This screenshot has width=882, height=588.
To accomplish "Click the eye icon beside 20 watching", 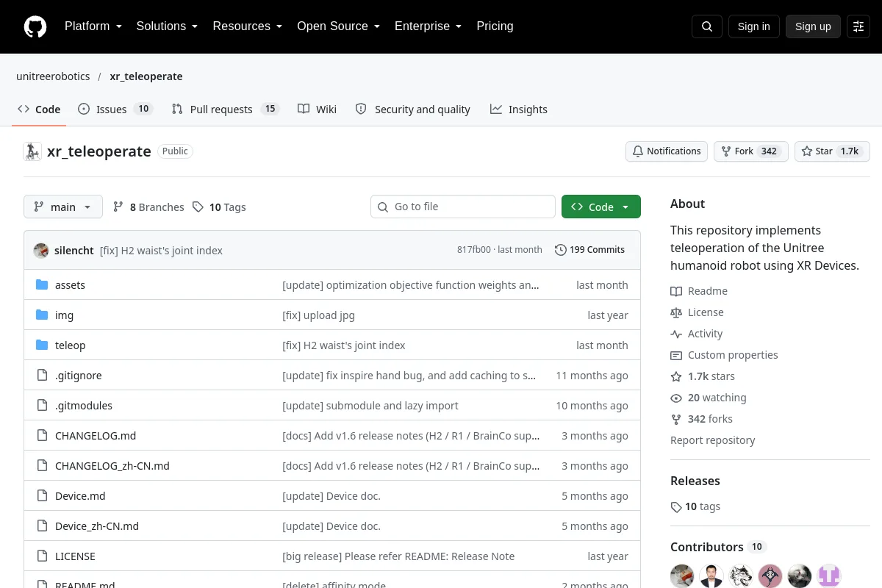I will point(676,398).
